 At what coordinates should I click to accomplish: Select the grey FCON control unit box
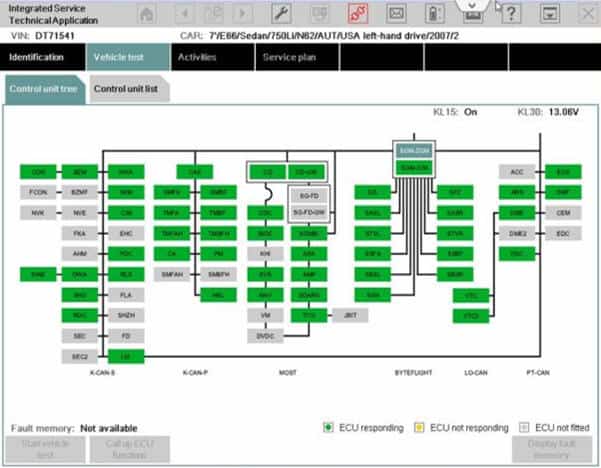(38, 190)
